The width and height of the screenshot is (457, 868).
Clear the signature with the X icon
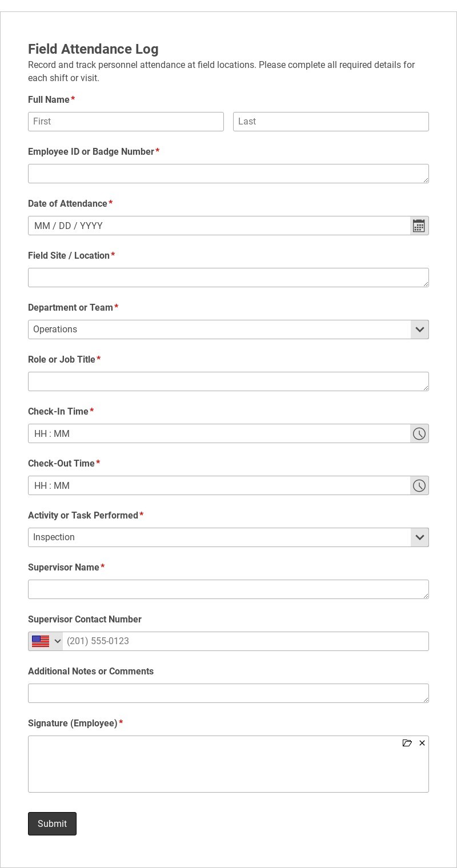[x=422, y=743]
